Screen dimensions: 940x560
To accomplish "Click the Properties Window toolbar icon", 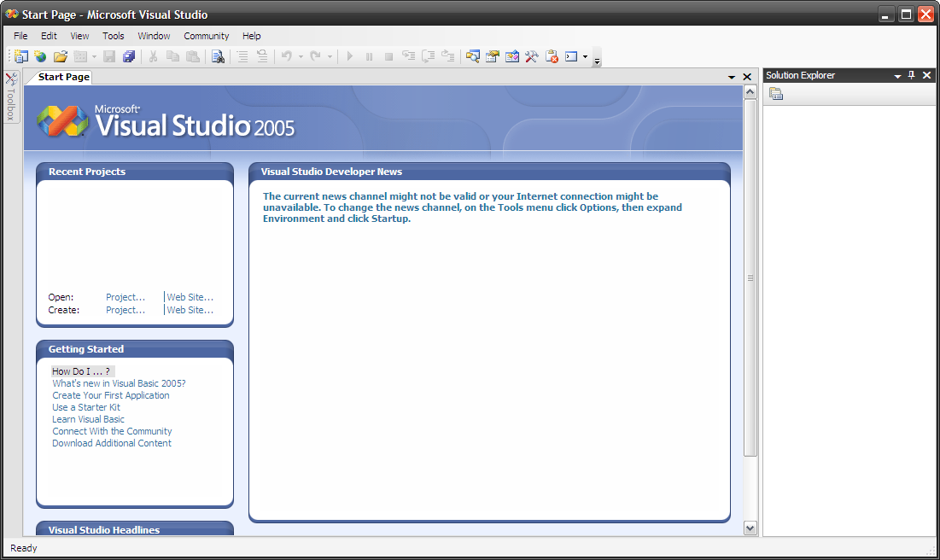I will tap(492, 56).
